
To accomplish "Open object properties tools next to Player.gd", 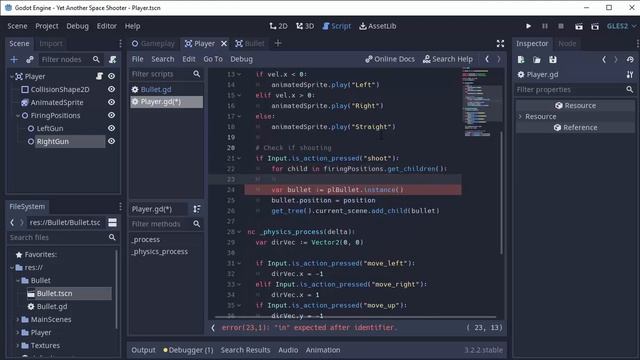I will [x=630, y=75].
